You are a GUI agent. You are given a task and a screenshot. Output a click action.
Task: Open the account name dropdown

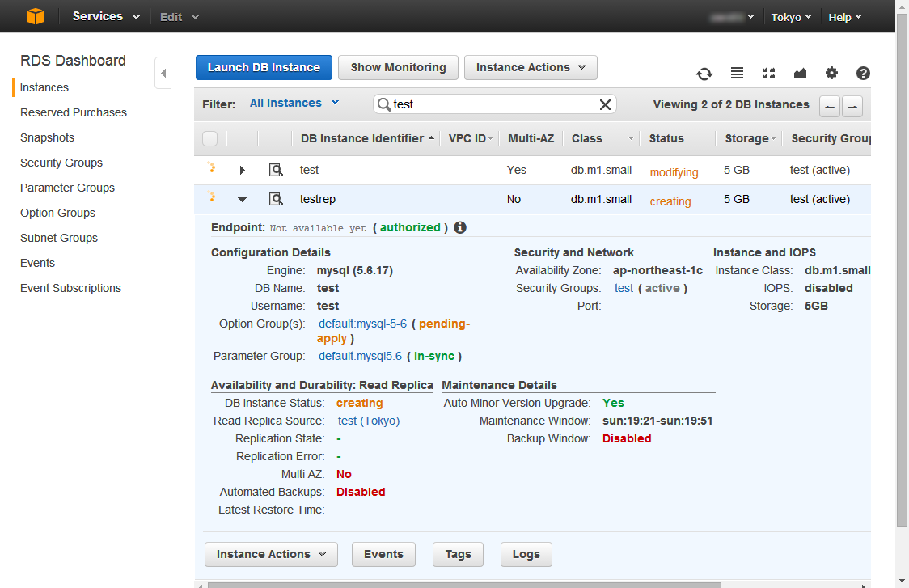[732, 18]
